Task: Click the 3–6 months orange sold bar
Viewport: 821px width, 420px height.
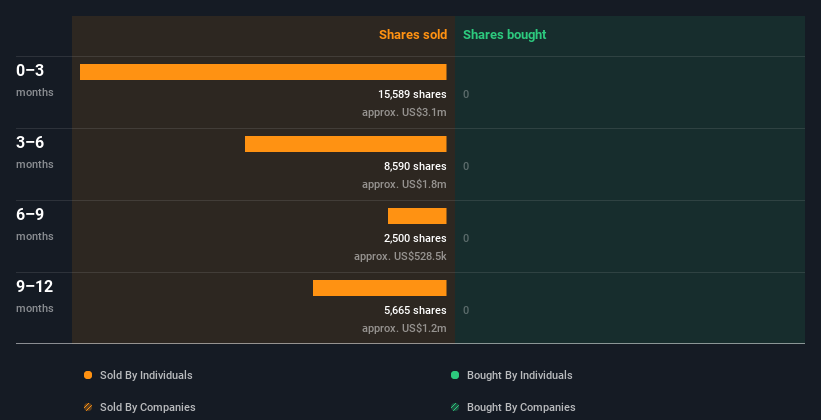Action: (x=346, y=144)
